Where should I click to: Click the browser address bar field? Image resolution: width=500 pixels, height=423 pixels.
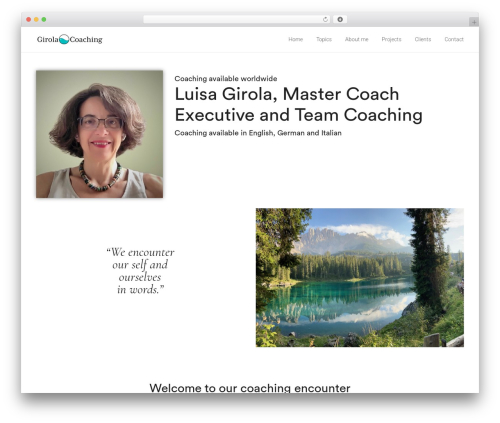tap(237, 20)
